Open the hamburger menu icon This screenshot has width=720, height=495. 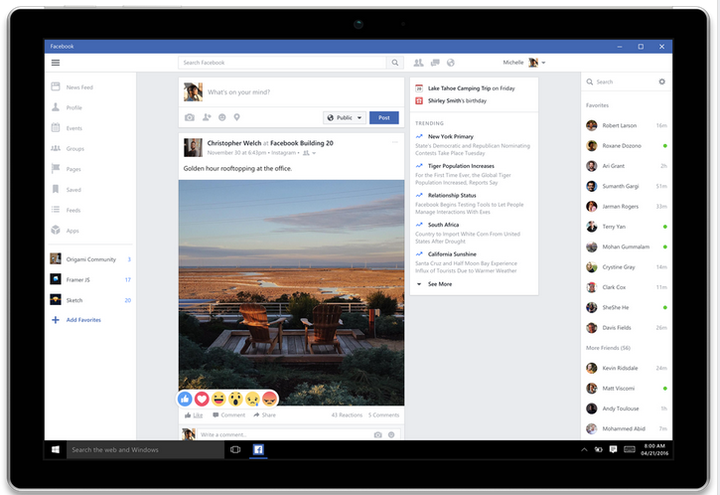pos(56,62)
